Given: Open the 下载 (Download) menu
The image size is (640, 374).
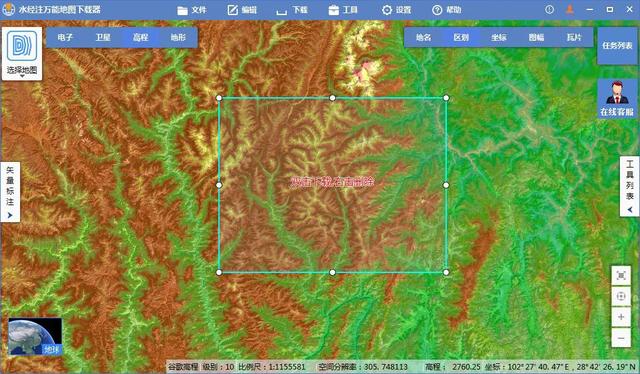Looking at the screenshot, I should tap(292, 10).
